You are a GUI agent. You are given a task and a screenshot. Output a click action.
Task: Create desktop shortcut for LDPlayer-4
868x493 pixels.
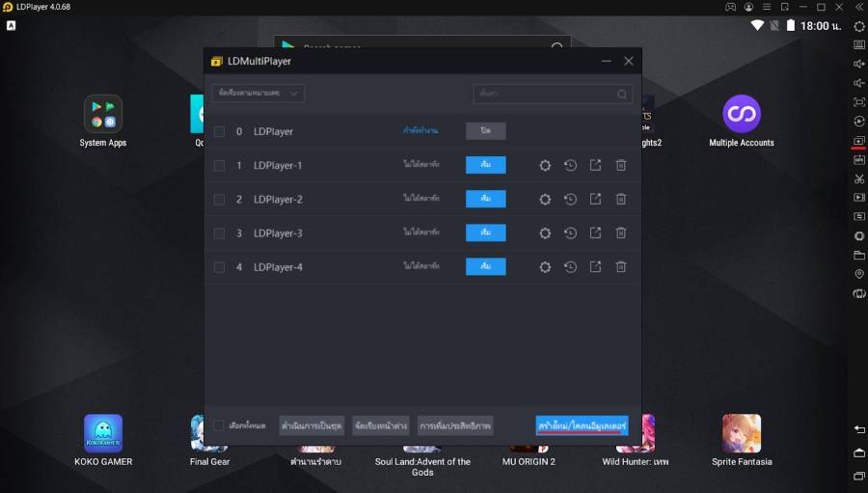pos(595,267)
